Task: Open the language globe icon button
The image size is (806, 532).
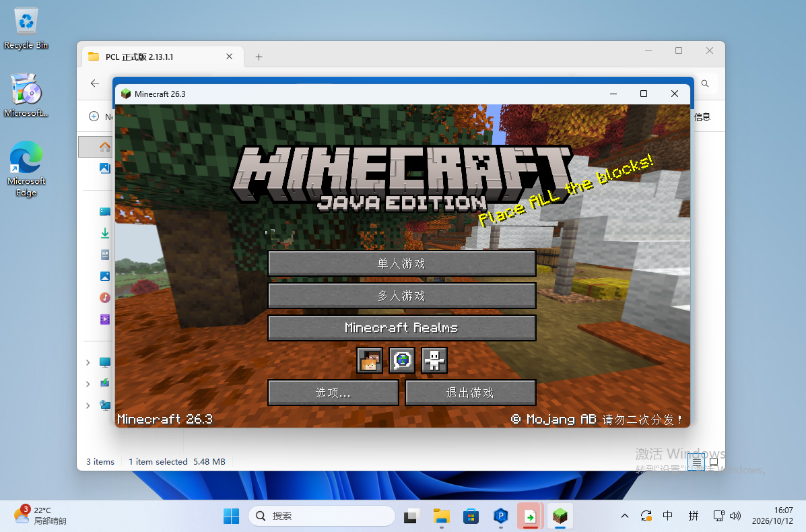Action: click(402, 360)
